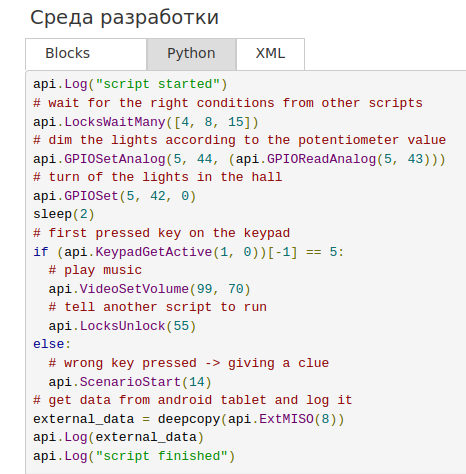Click the "if" keyword in the KeypadGetActive line

(41, 252)
